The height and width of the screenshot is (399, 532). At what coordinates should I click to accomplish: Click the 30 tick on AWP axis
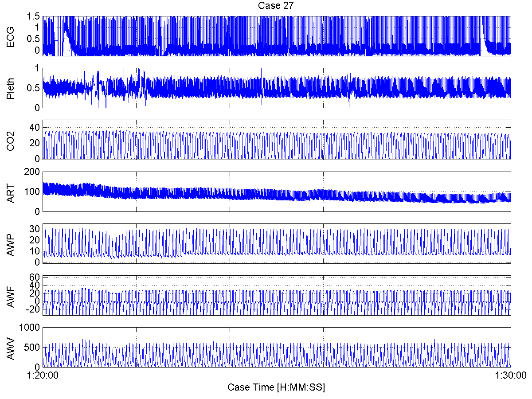(35, 229)
